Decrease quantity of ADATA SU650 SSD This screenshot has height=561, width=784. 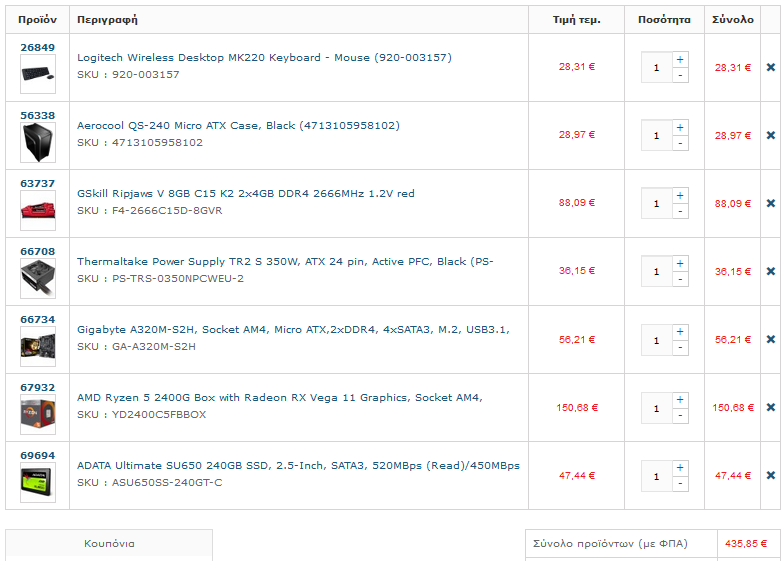[x=680, y=484]
